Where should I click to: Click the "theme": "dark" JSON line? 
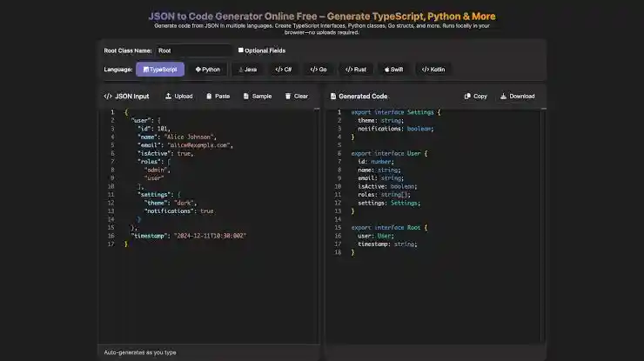(171, 203)
